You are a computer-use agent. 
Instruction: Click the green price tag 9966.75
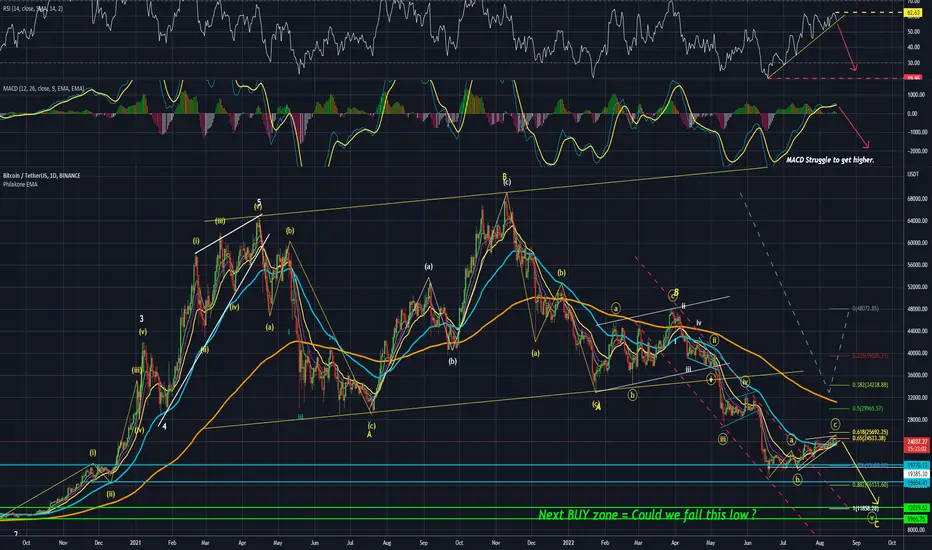[x=915, y=519]
